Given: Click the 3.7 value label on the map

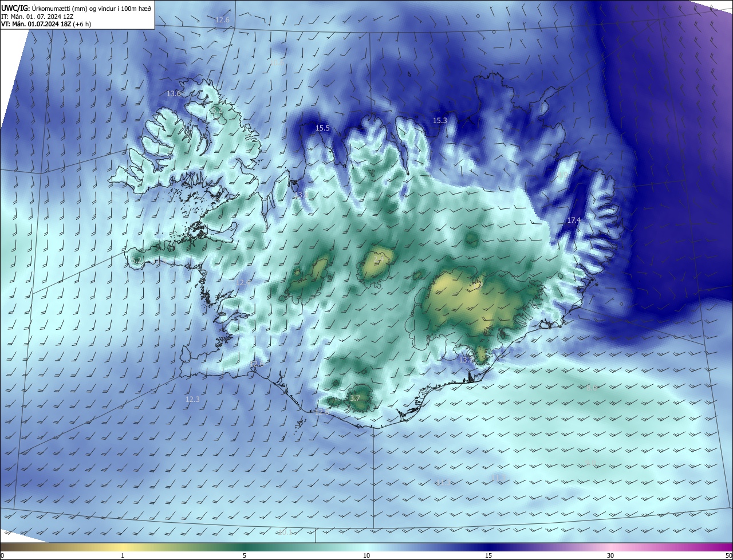Looking at the screenshot, I should click(x=355, y=399).
